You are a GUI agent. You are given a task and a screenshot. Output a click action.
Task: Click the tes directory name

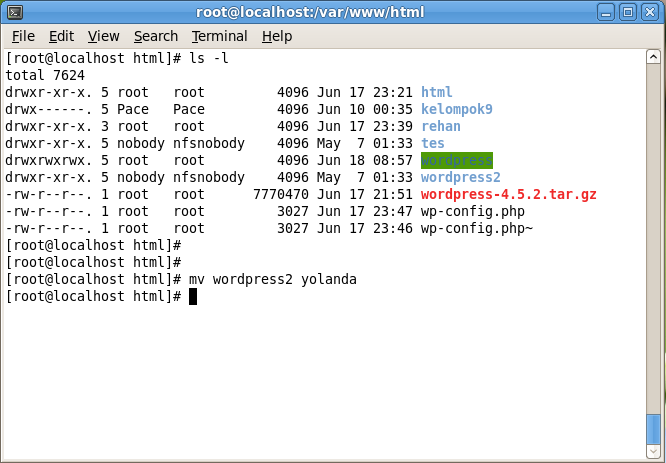click(432, 143)
